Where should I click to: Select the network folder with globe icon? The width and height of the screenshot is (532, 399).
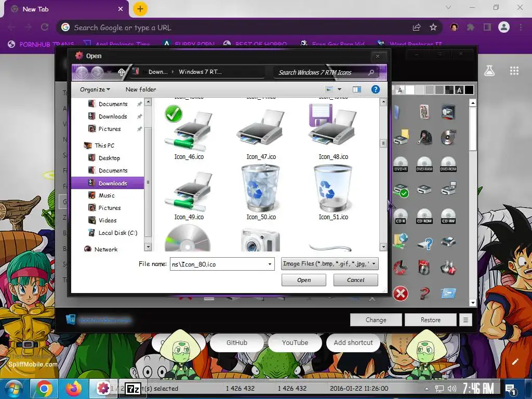pos(401,242)
